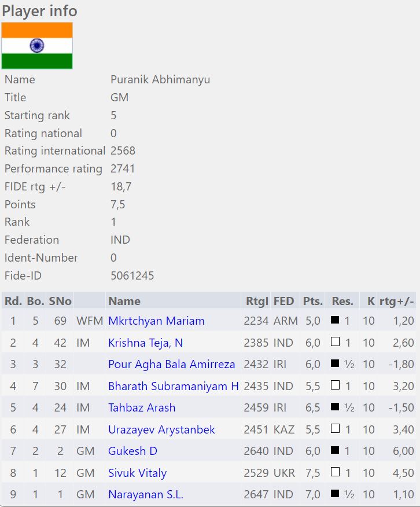This screenshot has height=507, width=420.
Task: Click black piece icon in round 7
Action: [x=335, y=450]
